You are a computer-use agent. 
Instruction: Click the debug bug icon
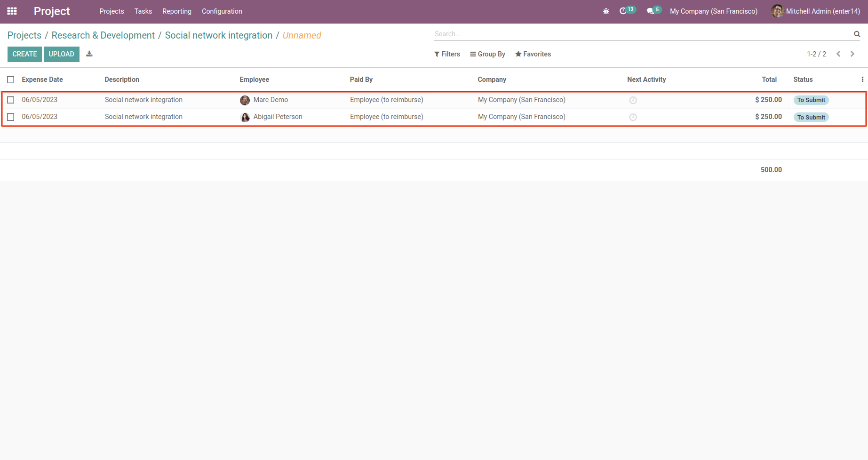pos(606,11)
